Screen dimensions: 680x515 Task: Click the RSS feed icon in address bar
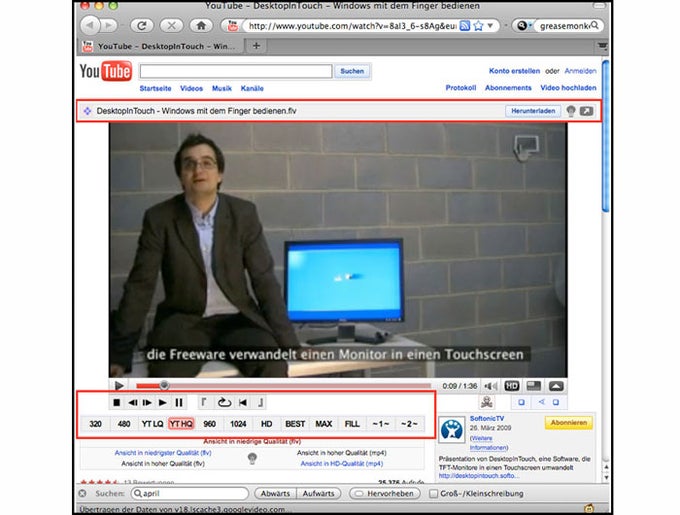(465, 26)
